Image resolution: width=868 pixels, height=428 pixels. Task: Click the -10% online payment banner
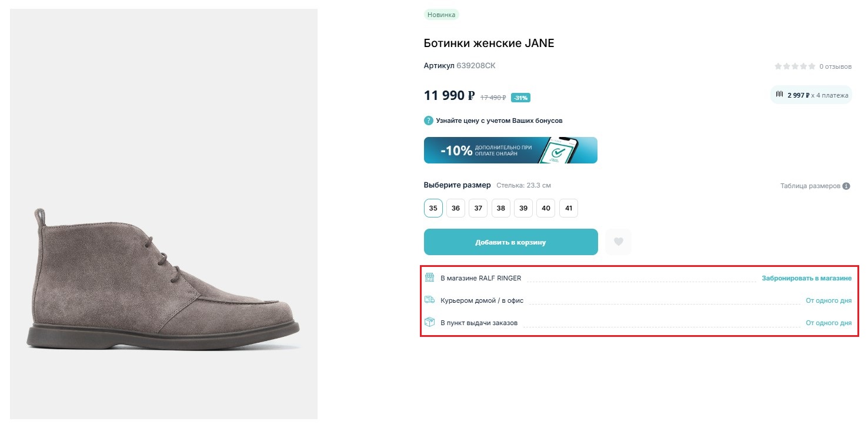point(510,151)
